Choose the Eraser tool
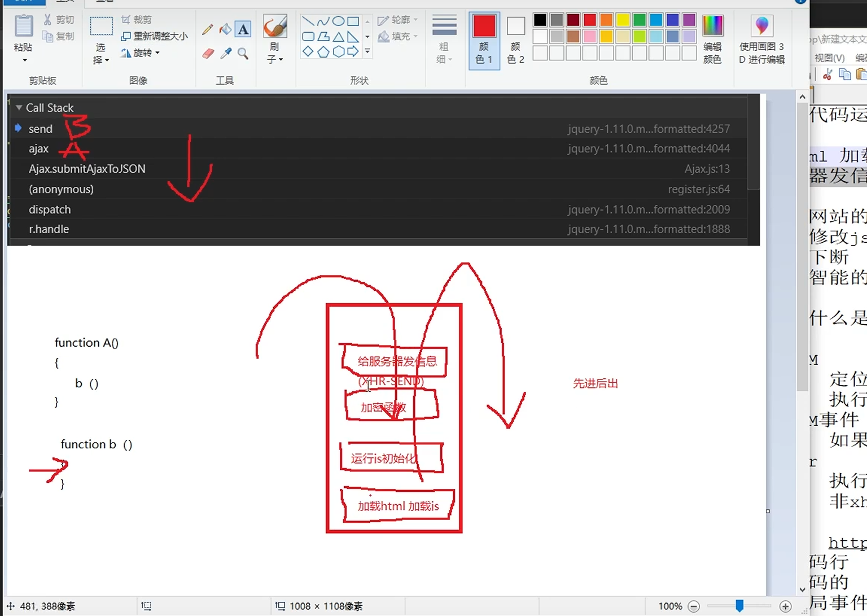The height and width of the screenshot is (616, 867). pyautogui.click(x=208, y=54)
